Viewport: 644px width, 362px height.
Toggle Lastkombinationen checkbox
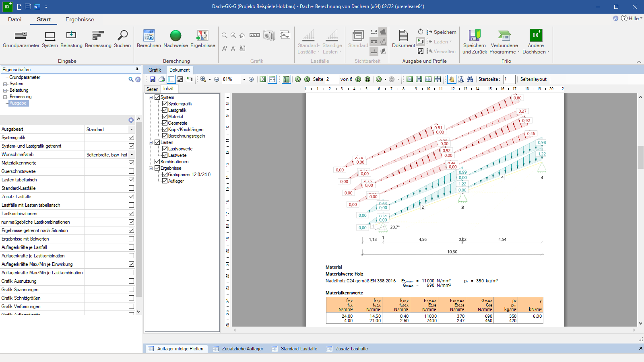131,214
